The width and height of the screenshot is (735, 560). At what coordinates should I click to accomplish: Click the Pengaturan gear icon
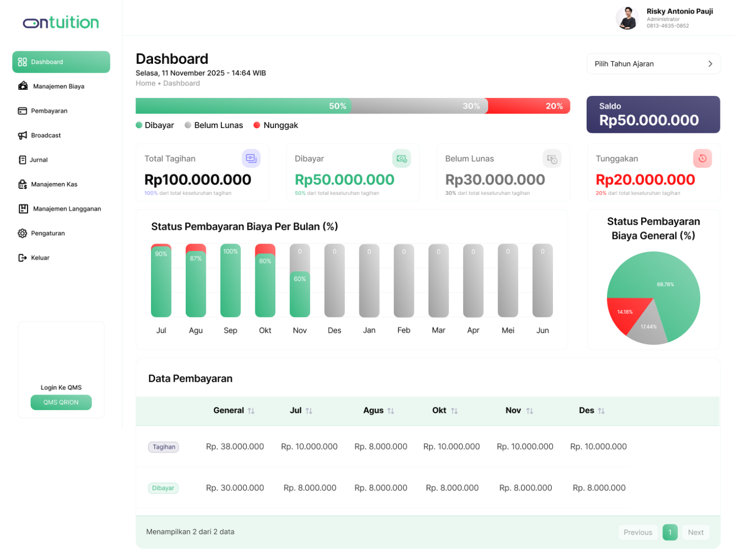22,233
